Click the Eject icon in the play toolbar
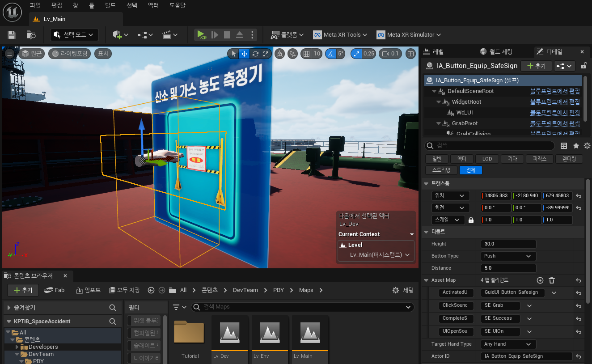Screen dimensions: 592x364 click(240, 34)
